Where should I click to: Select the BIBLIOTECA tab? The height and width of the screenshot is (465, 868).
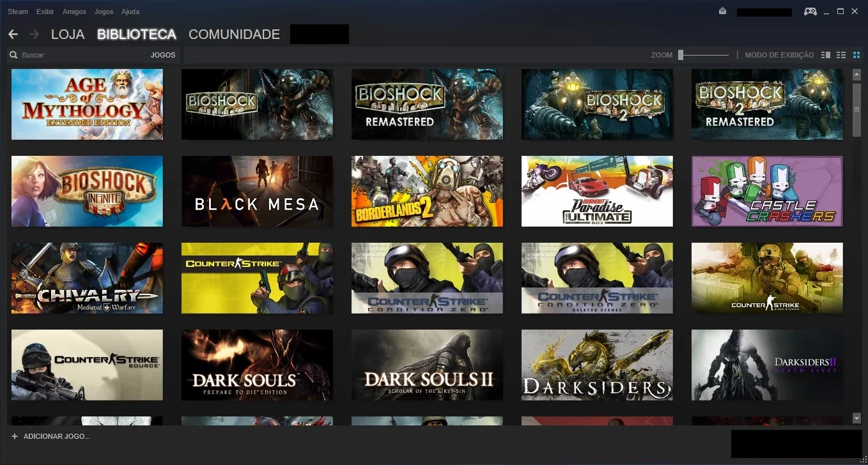pos(137,34)
